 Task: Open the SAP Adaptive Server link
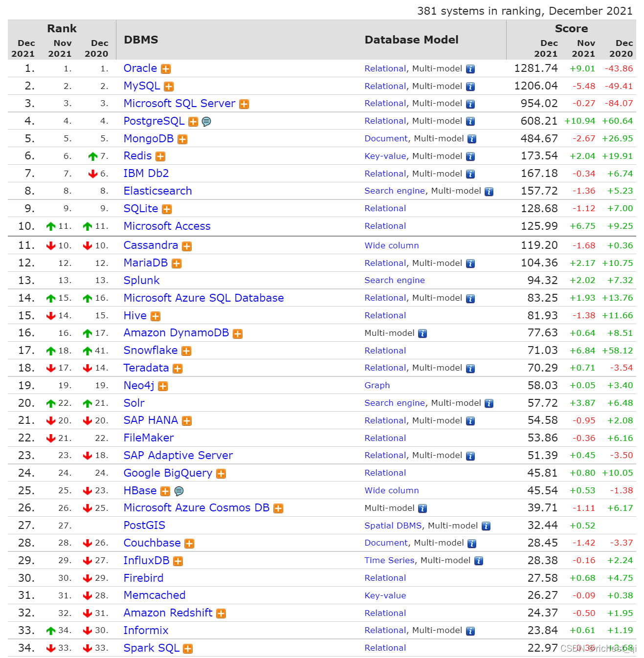pyautogui.click(x=178, y=456)
